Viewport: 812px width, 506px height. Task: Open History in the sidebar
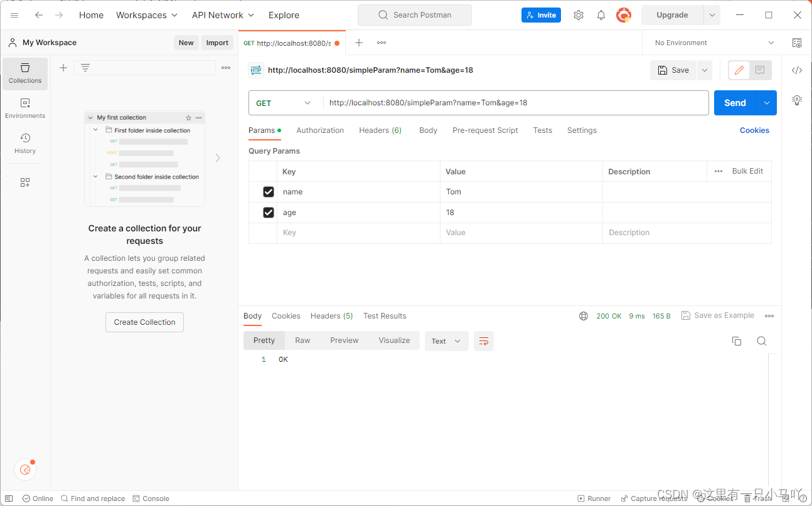coord(25,144)
